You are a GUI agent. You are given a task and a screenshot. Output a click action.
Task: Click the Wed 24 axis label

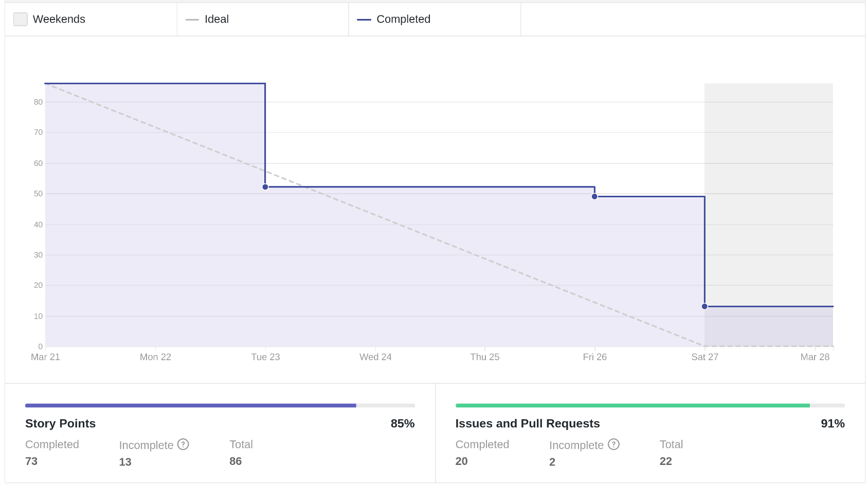375,357
